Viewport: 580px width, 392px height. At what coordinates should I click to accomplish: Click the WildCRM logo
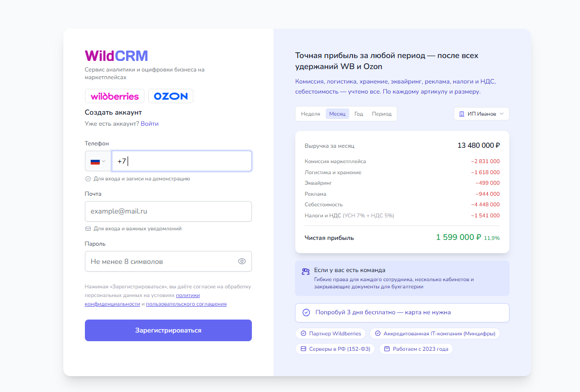pos(117,56)
